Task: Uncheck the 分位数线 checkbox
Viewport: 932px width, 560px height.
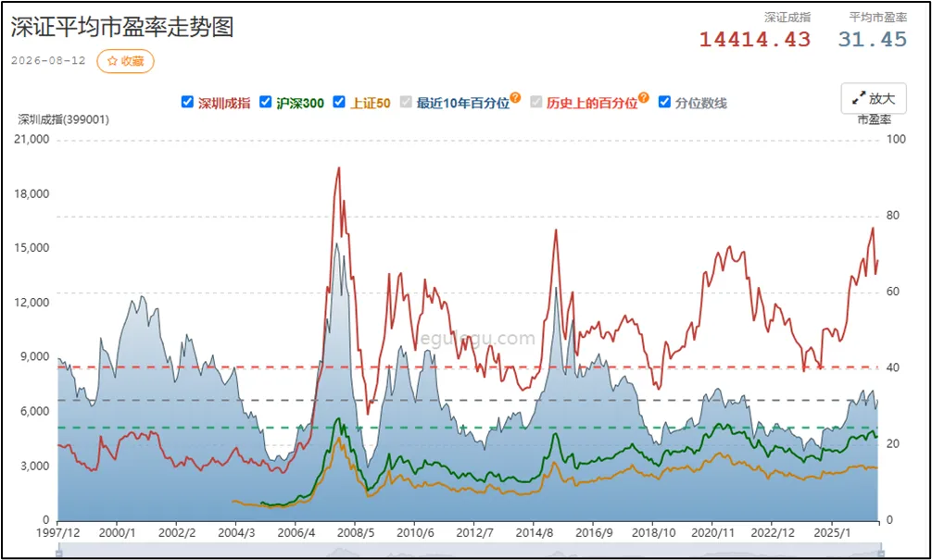Action: pos(664,102)
